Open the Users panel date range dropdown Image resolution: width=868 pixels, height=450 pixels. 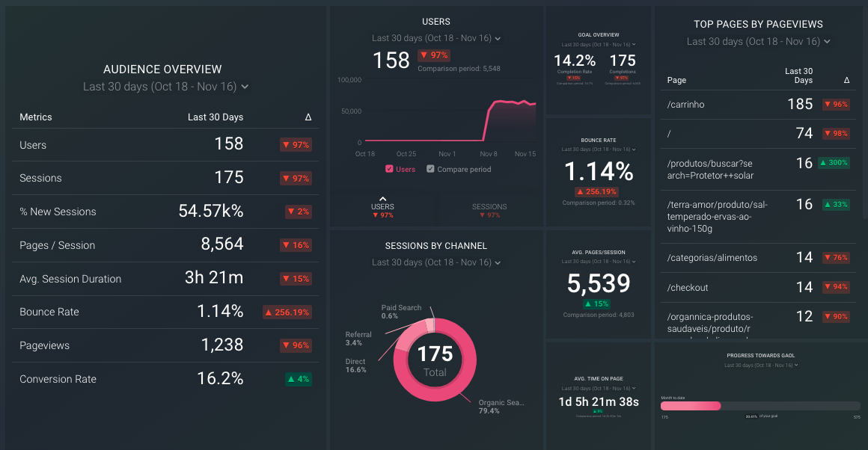tap(436, 38)
